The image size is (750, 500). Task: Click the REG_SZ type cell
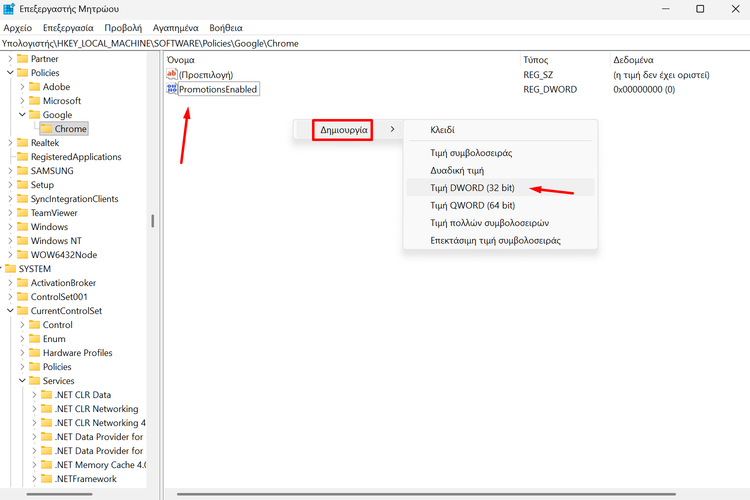click(x=538, y=75)
